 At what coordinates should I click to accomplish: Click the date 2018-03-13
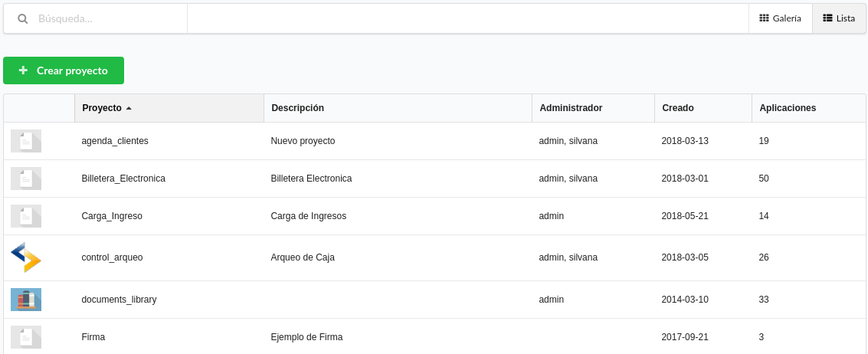click(x=685, y=141)
